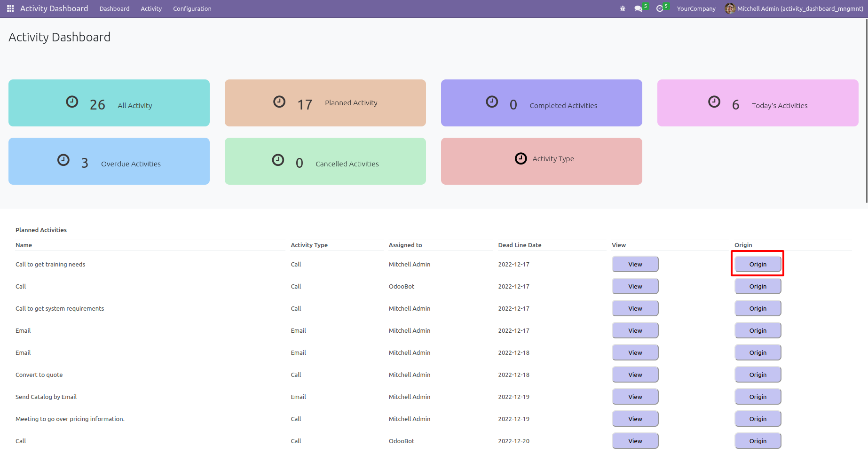The image size is (868, 454).
Task: Click View for OdooBot Call due 2022-12-20
Action: pos(635,441)
